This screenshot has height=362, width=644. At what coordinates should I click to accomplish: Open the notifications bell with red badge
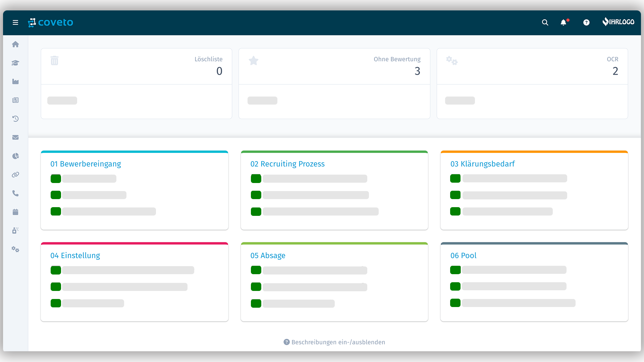(563, 22)
